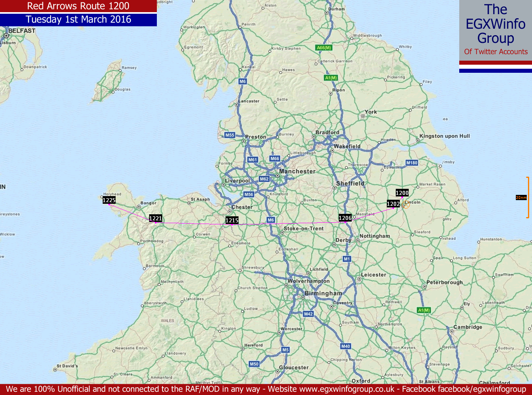Viewport: 532px width, 395px height.
Task: Click the Middlesbrough label
Action: pos(367,36)
